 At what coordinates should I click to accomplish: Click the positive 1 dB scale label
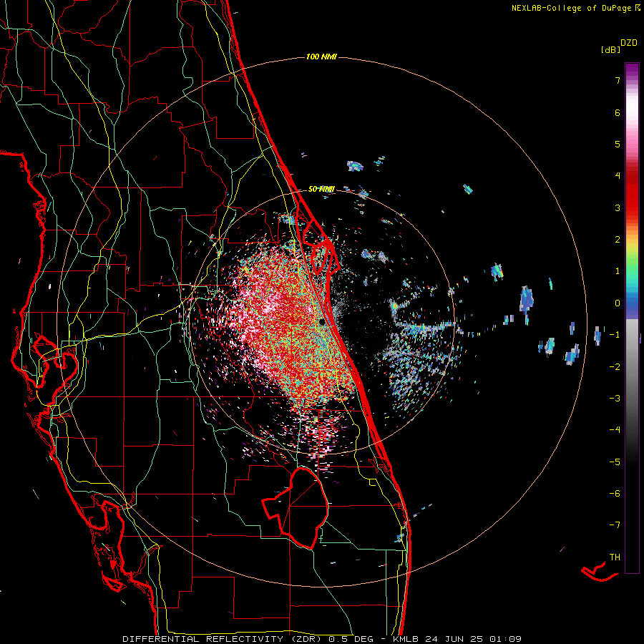(x=618, y=271)
